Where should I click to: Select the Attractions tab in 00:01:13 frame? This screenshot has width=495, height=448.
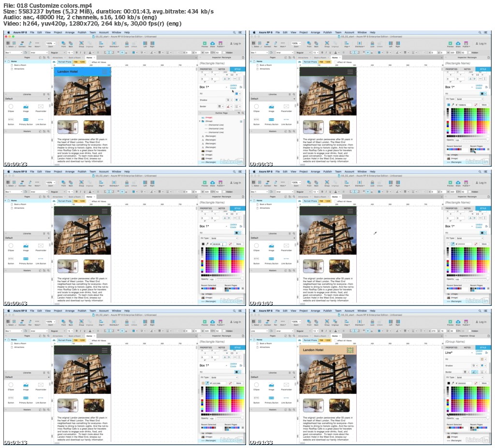point(58,336)
